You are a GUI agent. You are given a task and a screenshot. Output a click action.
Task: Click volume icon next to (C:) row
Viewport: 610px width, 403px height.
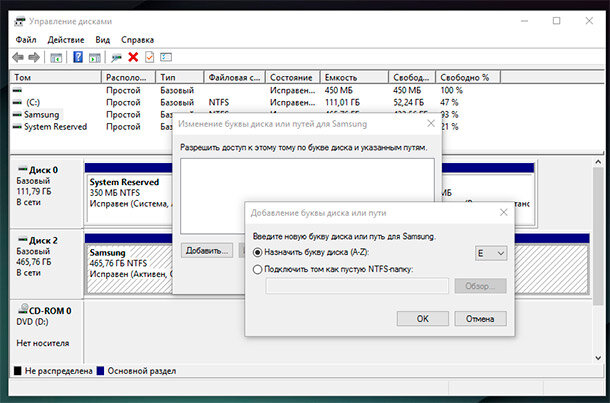(x=17, y=102)
